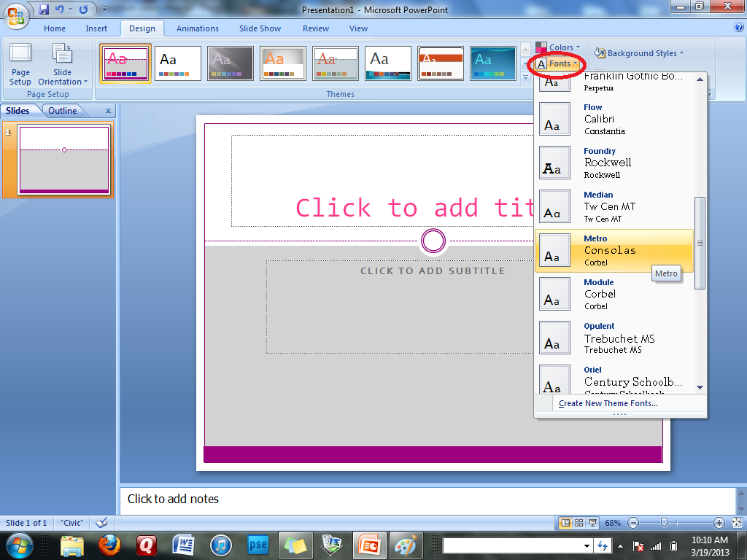This screenshot has width=747, height=560.
Task: Open Background Styles dropdown
Action: pyautogui.click(x=639, y=53)
